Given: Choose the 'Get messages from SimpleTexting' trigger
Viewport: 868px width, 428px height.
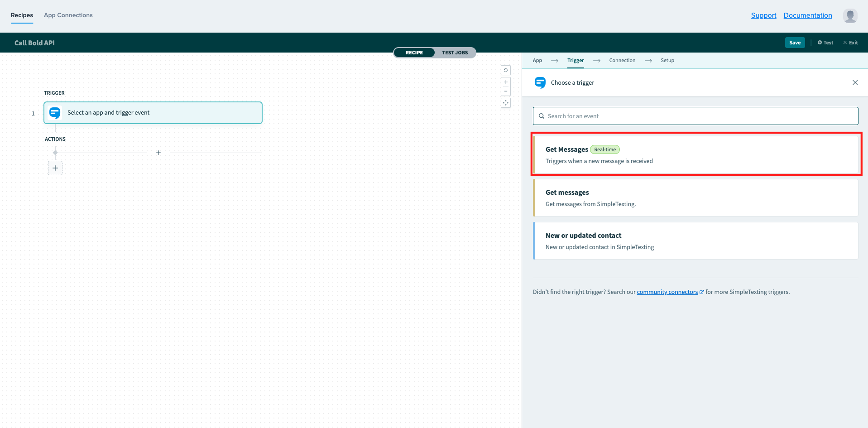Looking at the screenshot, I should 695,198.
